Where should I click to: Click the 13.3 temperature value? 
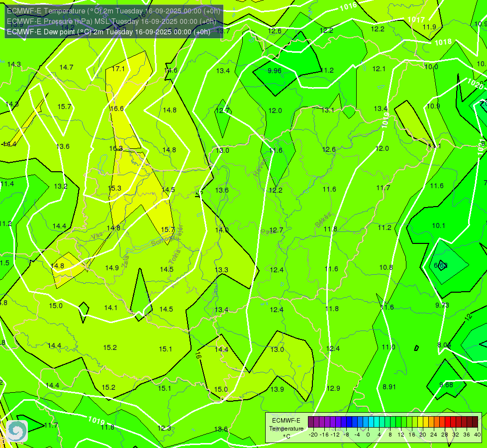click(x=221, y=270)
